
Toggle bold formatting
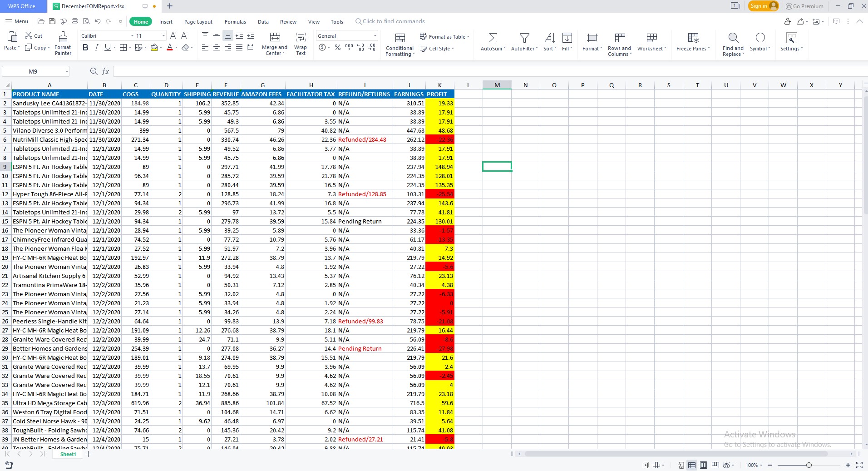(85, 47)
